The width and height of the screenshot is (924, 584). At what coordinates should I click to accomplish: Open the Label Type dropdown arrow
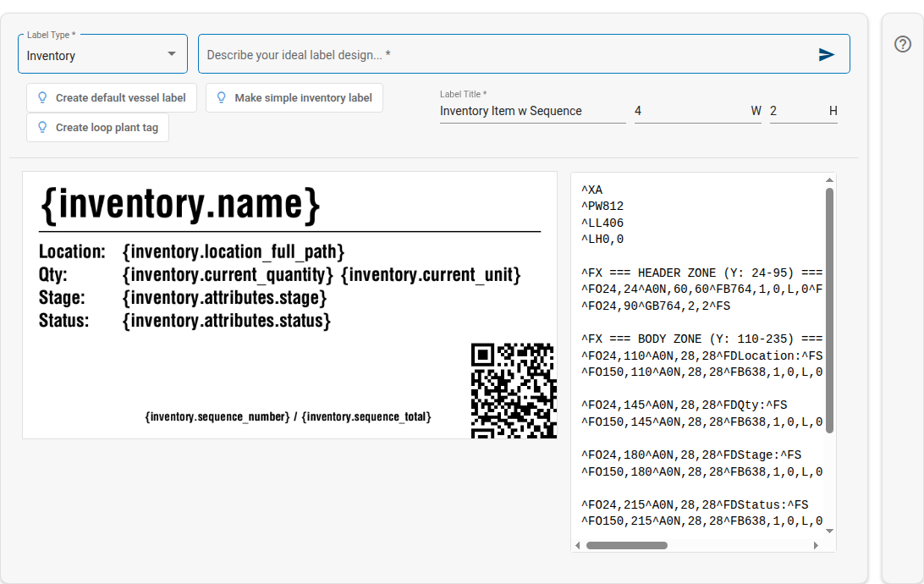click(172, 53)
